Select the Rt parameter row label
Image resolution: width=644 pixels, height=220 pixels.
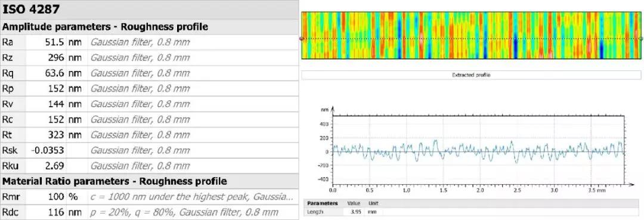[7, 135]
